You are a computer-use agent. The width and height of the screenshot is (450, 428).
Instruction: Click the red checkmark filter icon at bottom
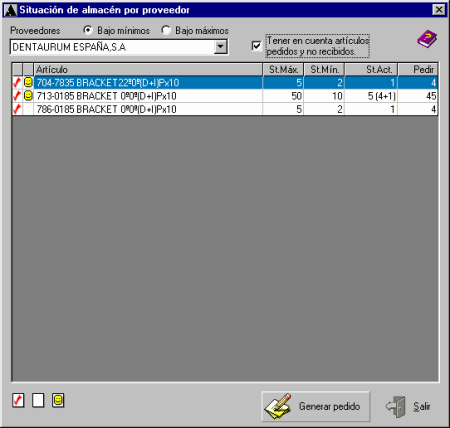click(x=18, y=400)
